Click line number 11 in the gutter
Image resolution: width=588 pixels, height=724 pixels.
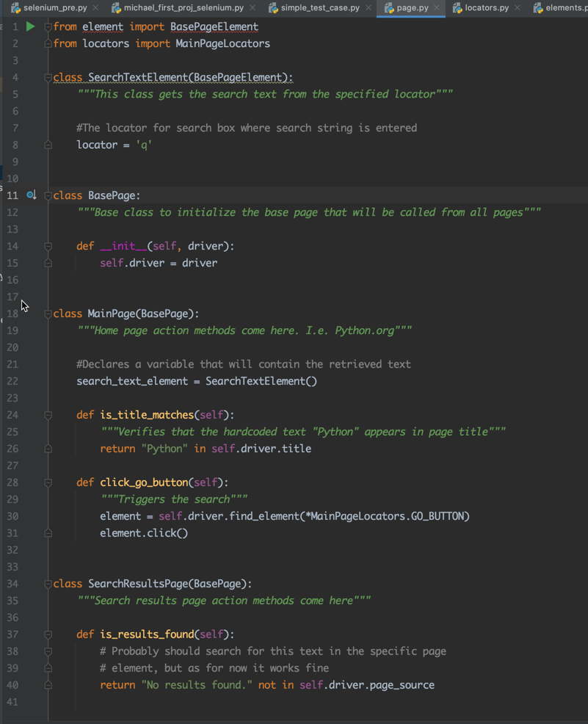(12, 195)
